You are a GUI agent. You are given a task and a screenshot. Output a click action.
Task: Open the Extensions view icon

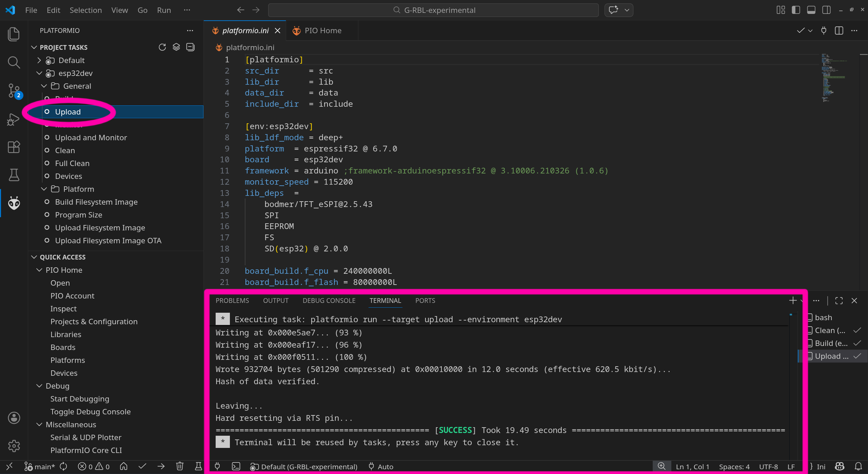click(x=14, y=147)
